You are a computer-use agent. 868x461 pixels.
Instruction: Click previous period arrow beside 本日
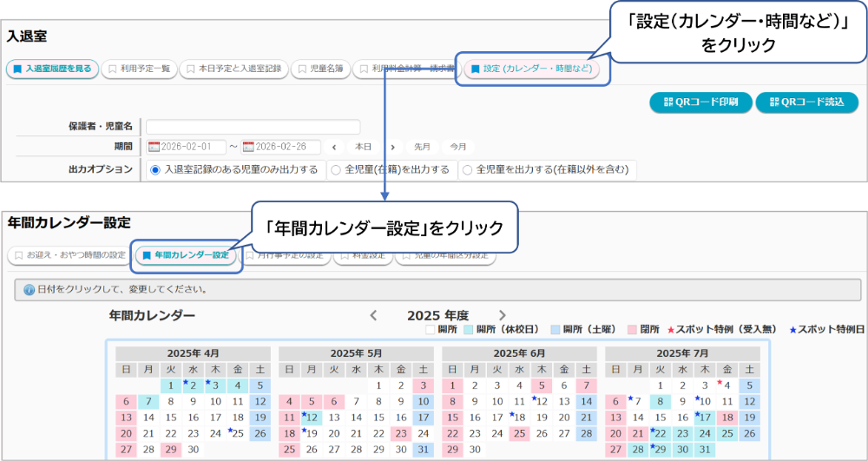(x=336, y=147)
